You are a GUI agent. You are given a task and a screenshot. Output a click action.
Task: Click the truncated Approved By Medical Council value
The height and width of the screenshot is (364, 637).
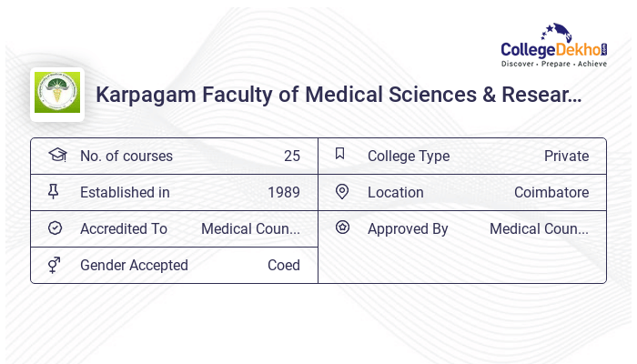point(539,229)
